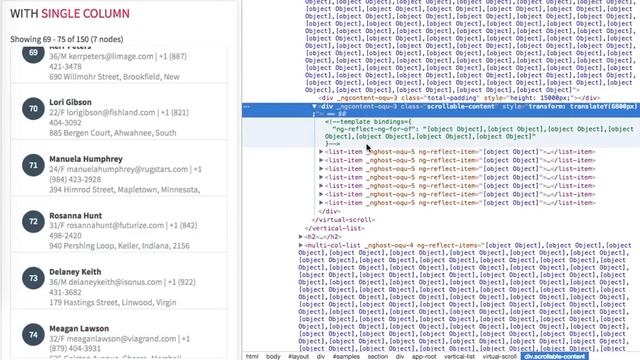Click the number 69 avatar badge
This screenshot has width=640, height=360.
click(x=33, y=54)
